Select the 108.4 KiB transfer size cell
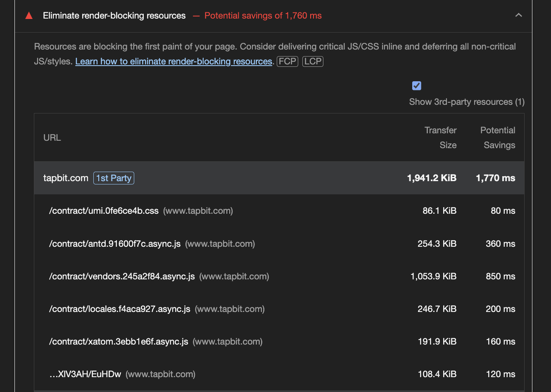551x392 pixels. (437, 374)
